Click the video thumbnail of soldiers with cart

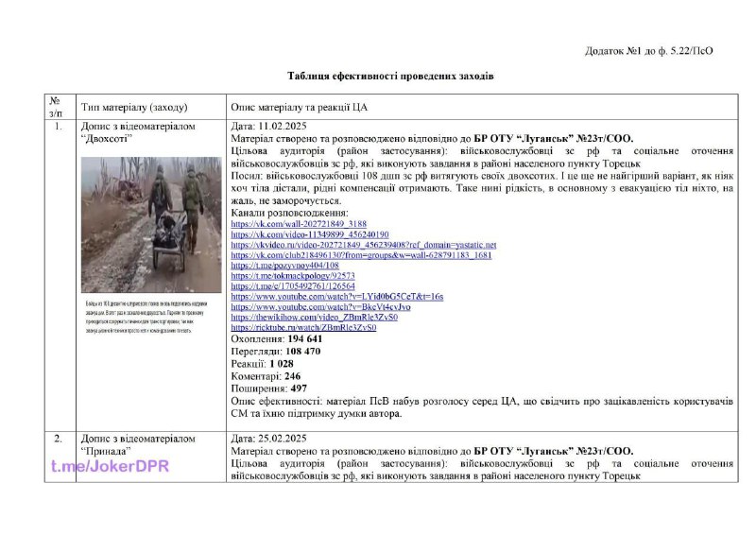(150, 224)
